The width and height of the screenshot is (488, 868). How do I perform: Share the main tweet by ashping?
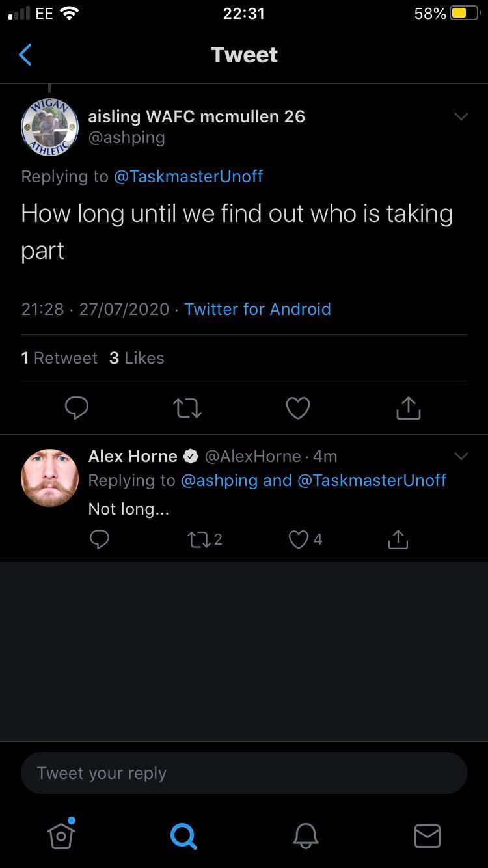pos(409,408)
